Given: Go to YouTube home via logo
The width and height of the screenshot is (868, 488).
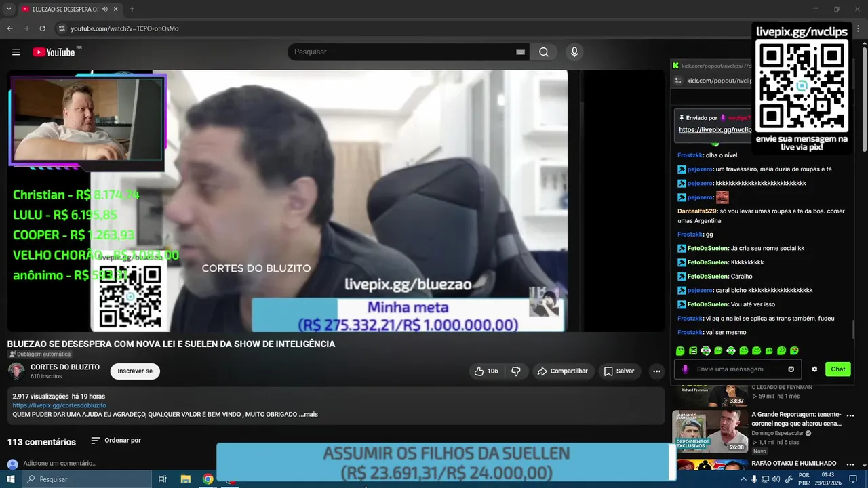Looking at the screenshot, I should point(54,52).
